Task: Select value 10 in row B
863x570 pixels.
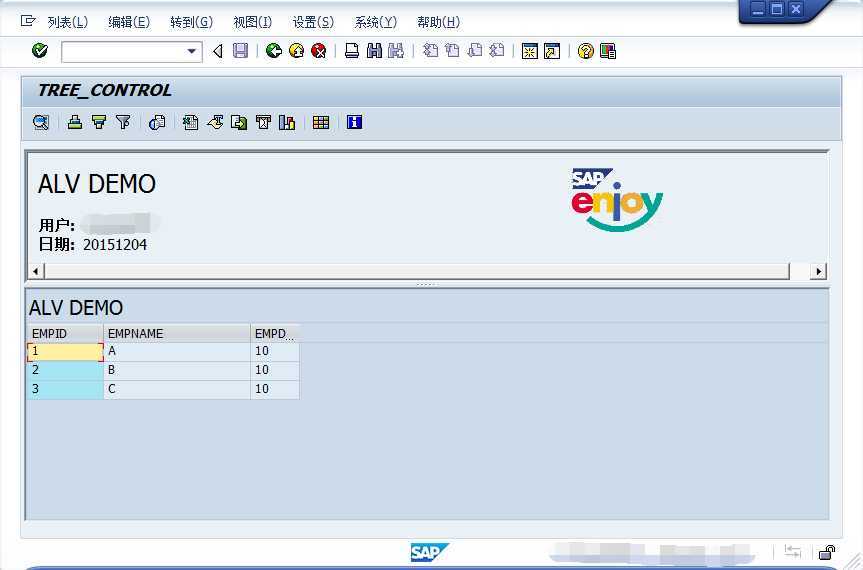Action: click(x=275, y=370)
